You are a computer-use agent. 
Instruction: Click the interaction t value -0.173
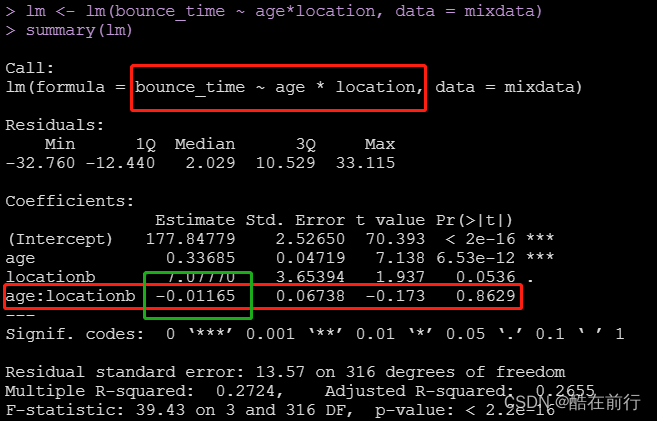pyautogui.click(x=396, y=296)
